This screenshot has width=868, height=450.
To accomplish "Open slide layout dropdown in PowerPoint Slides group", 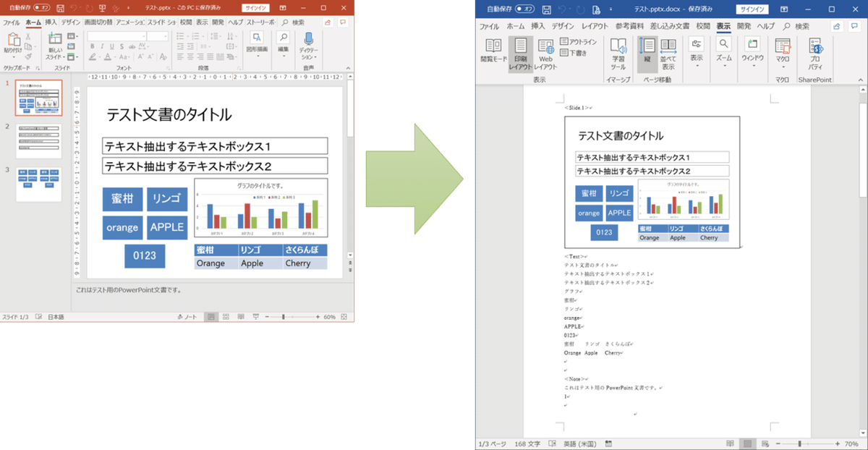I will (x=72, y=35).
